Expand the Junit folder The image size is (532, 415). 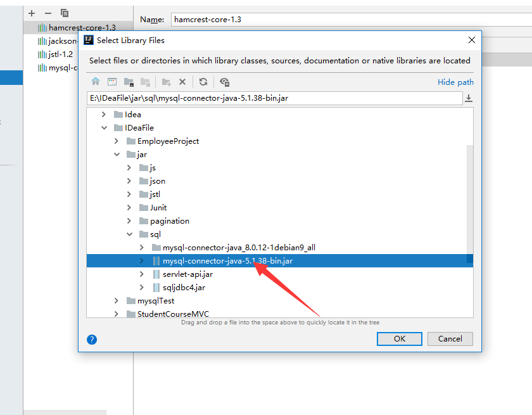[129, 208]
